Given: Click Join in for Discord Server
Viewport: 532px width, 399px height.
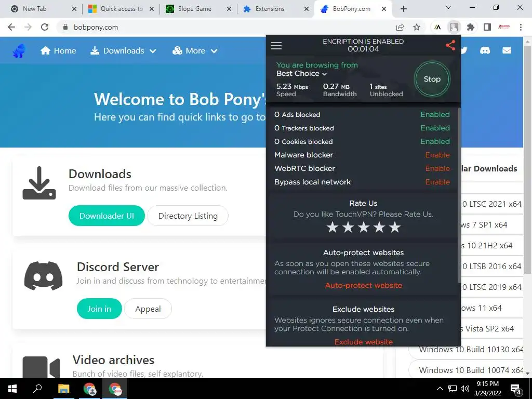Looking at the screenshot, I should pyautogui.click(x=99, y=309).
